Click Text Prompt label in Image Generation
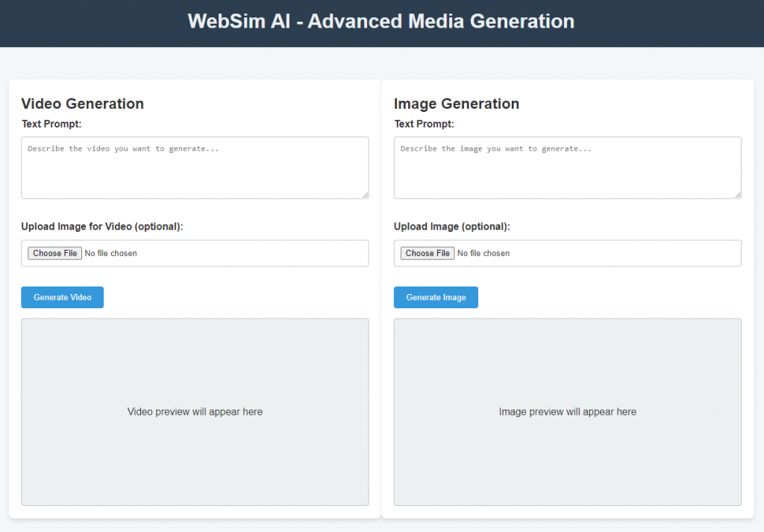 [424, 124]
